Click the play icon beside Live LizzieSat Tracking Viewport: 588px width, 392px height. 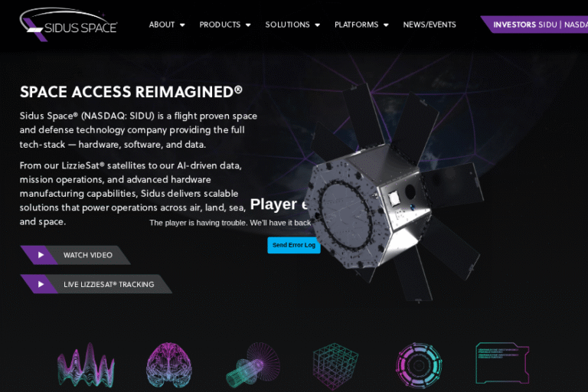(x=41, y=284)
